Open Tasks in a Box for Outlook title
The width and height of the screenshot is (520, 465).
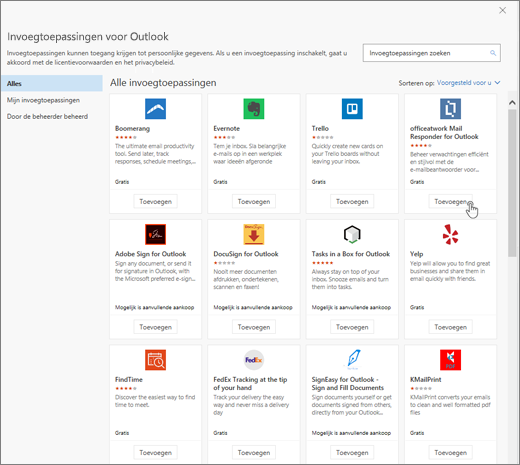tap(351, 254)
